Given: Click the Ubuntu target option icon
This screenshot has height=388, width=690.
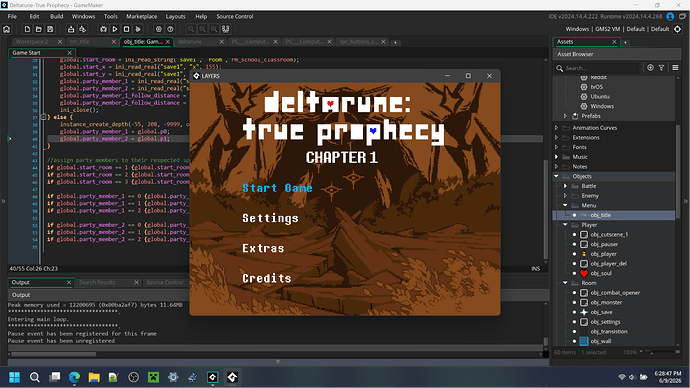Looking at the screenshot, I should pyautogui.click(x=584, y=96).
